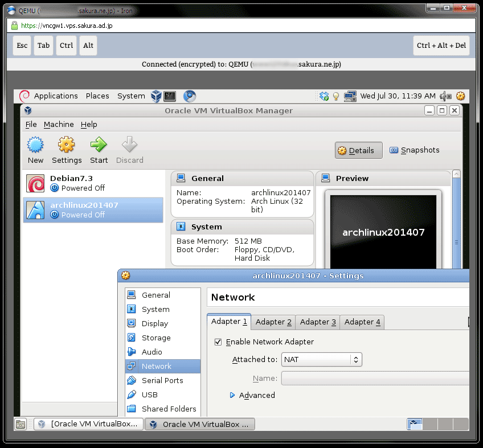Click the gear icon at panel's right end
The height and width of the screenshot is (448, 483).
(x=461, y=96)
